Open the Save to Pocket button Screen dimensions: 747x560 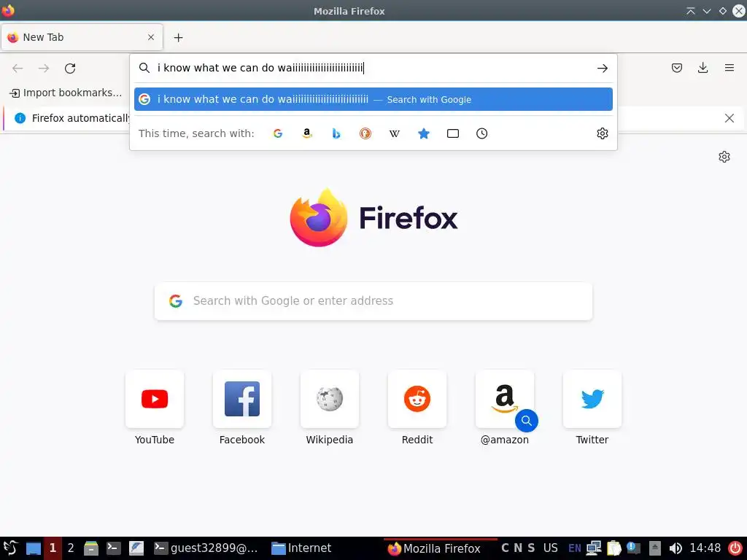(676, 68)
